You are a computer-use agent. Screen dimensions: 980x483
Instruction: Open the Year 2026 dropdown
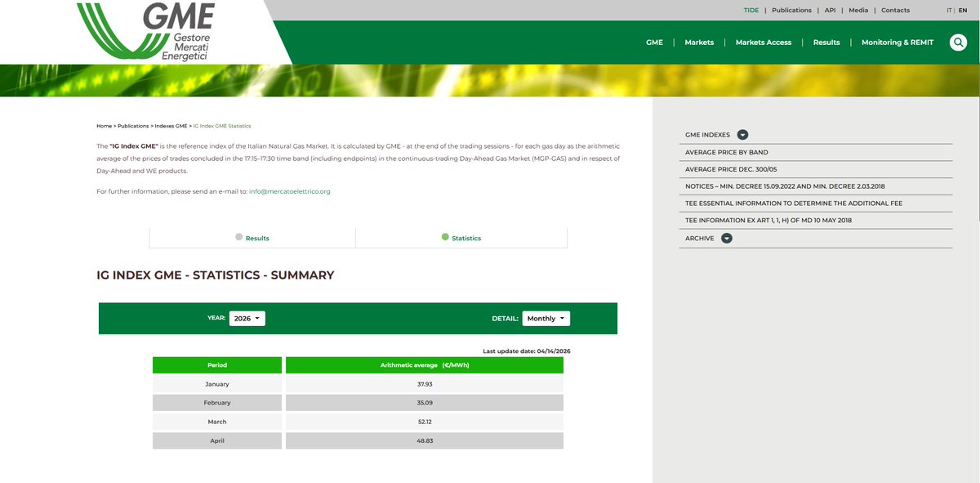[247, 319]
